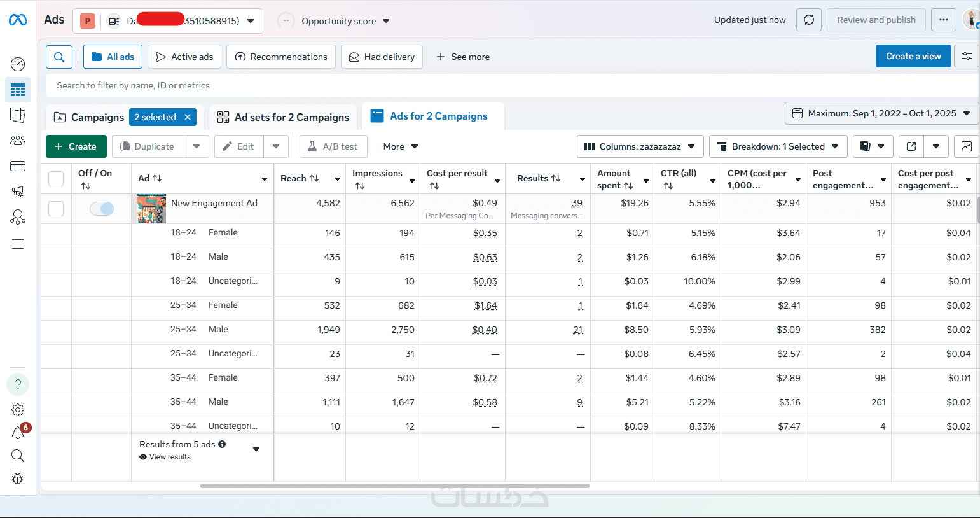Open the billing card icon in sidebar
This screenshot has width=980, height=518.
18,166
